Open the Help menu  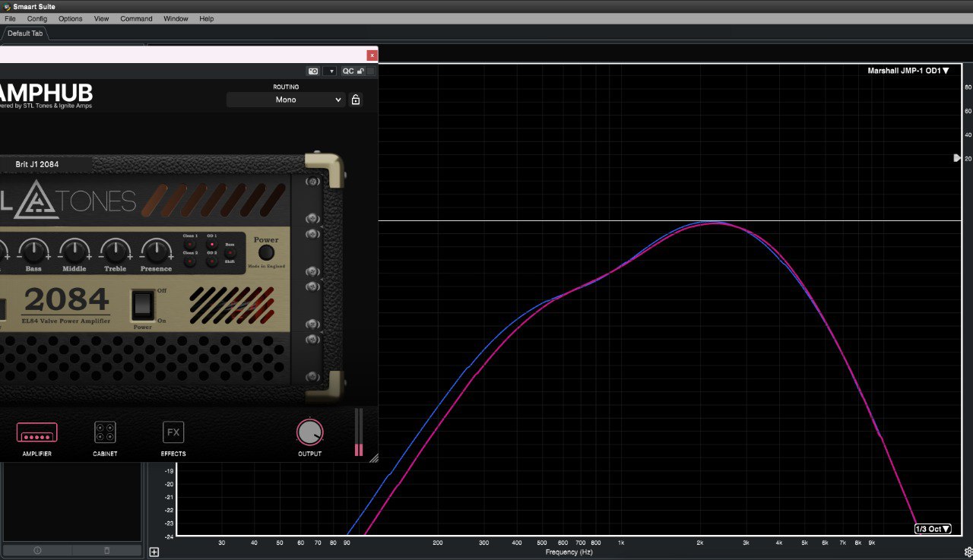tap(206, 18)
